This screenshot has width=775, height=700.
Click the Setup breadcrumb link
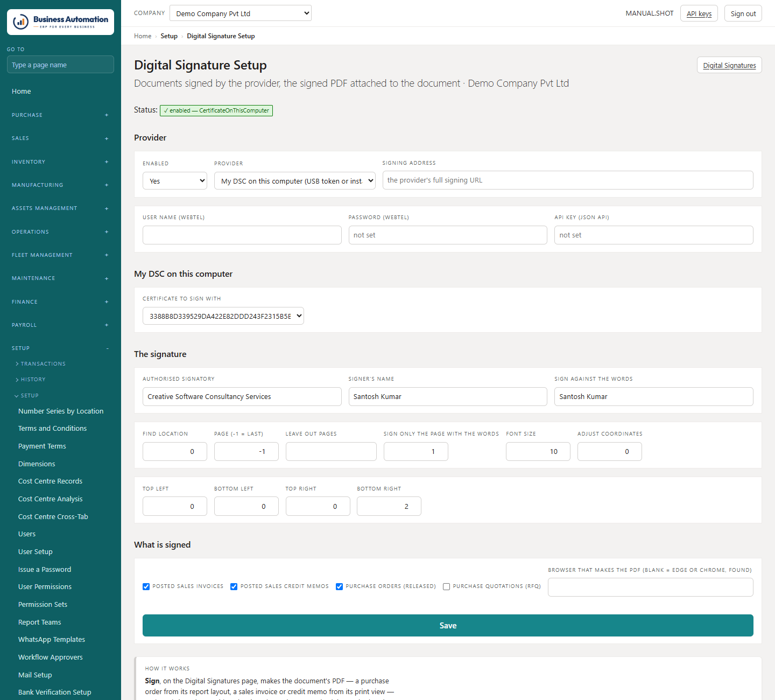tap(169, 36)
